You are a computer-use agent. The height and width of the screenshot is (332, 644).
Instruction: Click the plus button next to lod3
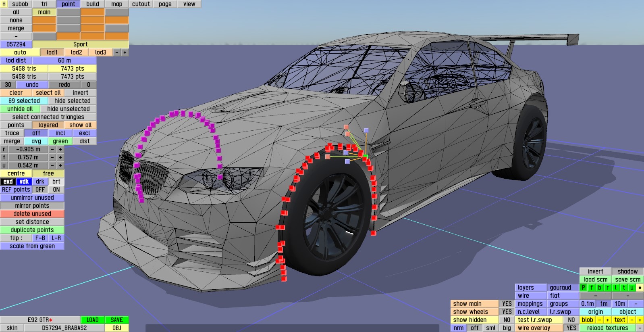(x=125, y=52)
